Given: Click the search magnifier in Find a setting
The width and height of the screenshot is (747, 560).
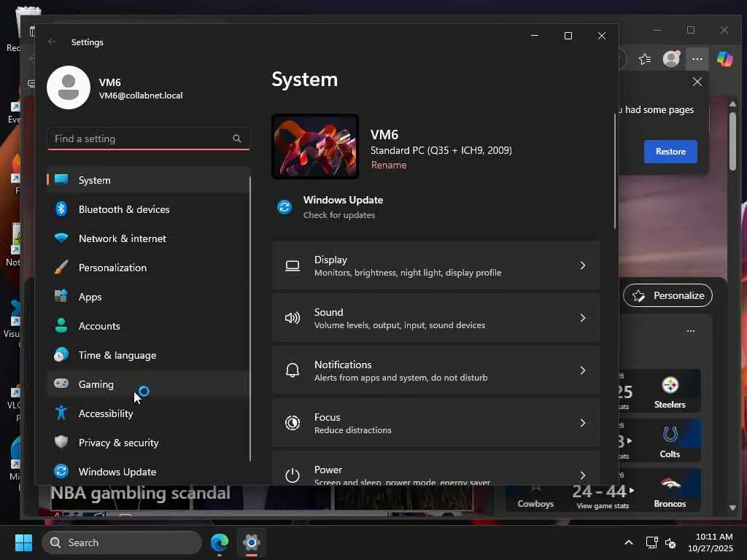Looking at the screenshot, I should (237, 139).
